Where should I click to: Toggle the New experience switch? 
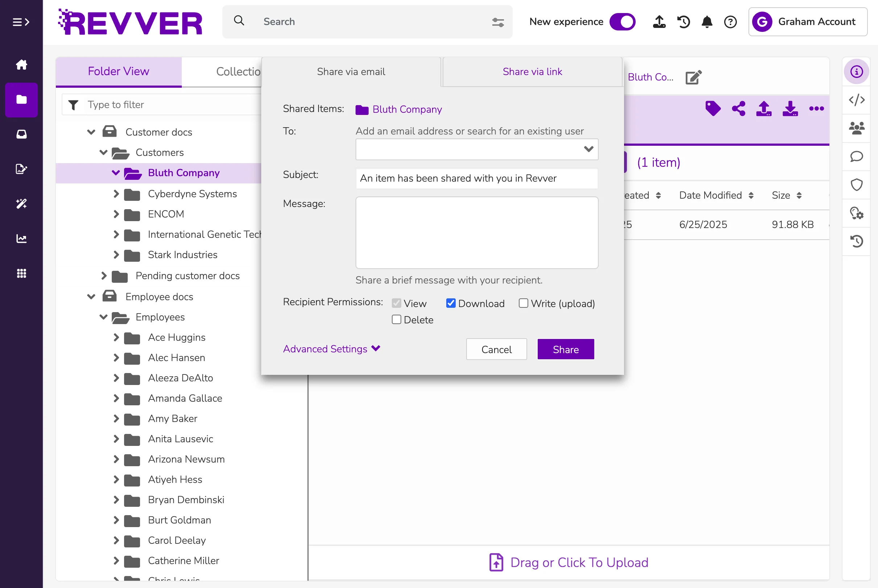(622, 22)
